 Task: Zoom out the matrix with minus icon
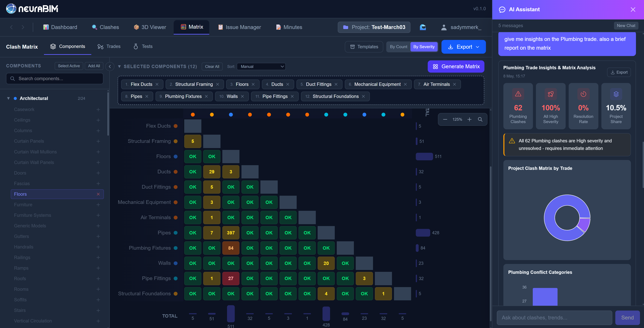(x=445, y=119)
